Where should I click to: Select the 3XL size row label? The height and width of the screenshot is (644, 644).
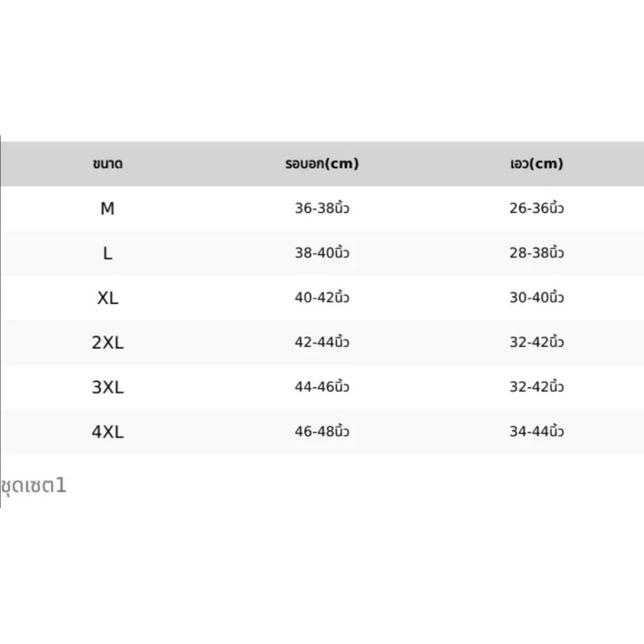108,387
